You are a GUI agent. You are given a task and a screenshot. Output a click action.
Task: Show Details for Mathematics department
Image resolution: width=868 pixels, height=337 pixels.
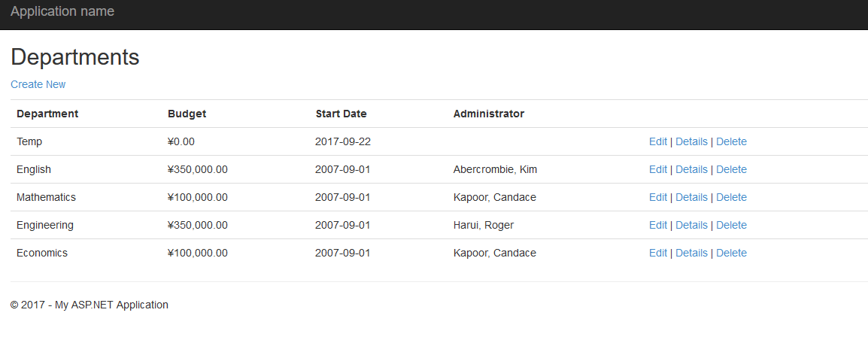point(691,197)
